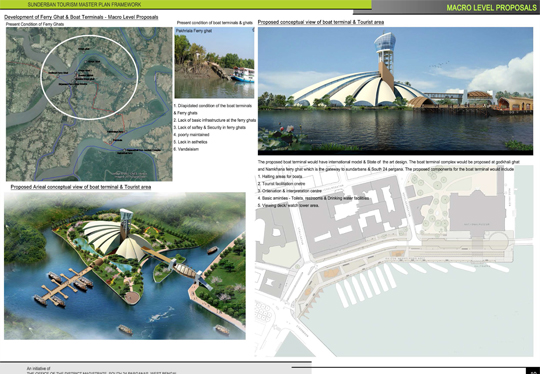Image resolution: width=540 pixels, height=374 pixels.
Task: Click the 'Vandalaism' list item
Action: pos(186,149)
